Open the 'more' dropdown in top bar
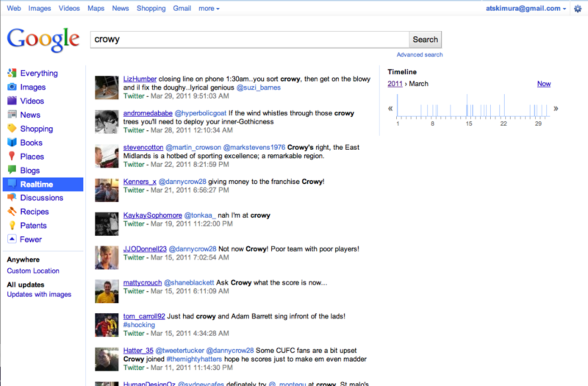The width and height of the screenshot is (588, 386). [209, 8]
